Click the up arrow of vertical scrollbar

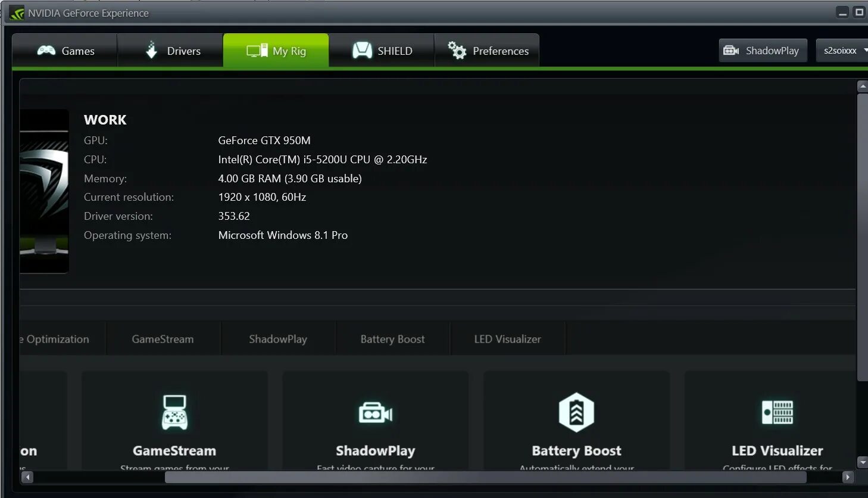coord(862,86)
